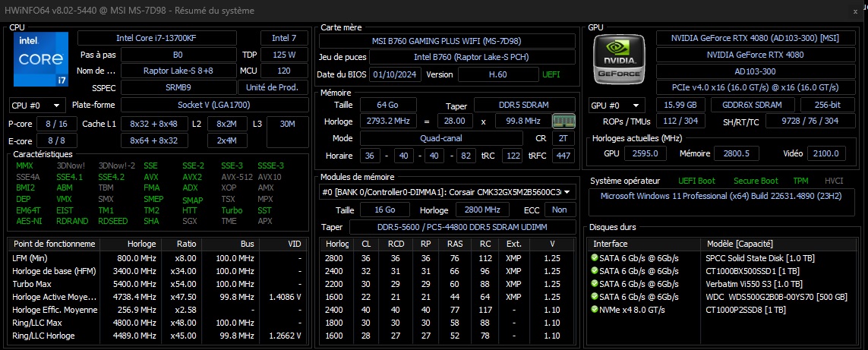Viewport: 868px width, 350px height.
Task: Select the Ring/LLC Horloge row
Action: (158, 336)
